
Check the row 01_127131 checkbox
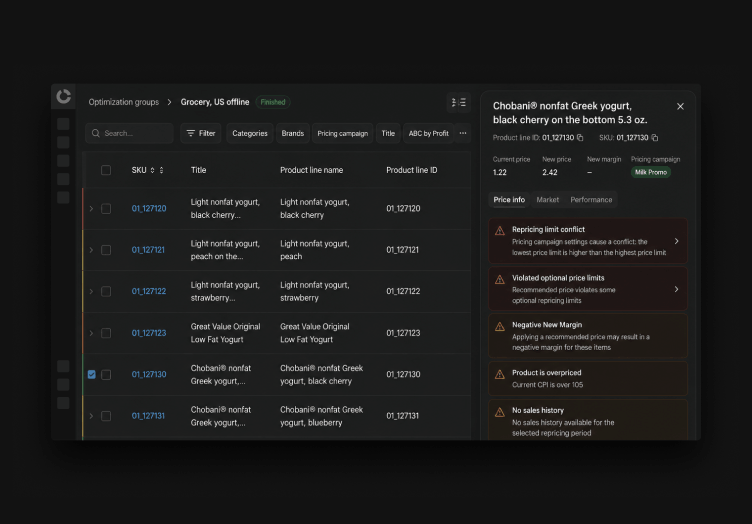(x=106, y=416)
